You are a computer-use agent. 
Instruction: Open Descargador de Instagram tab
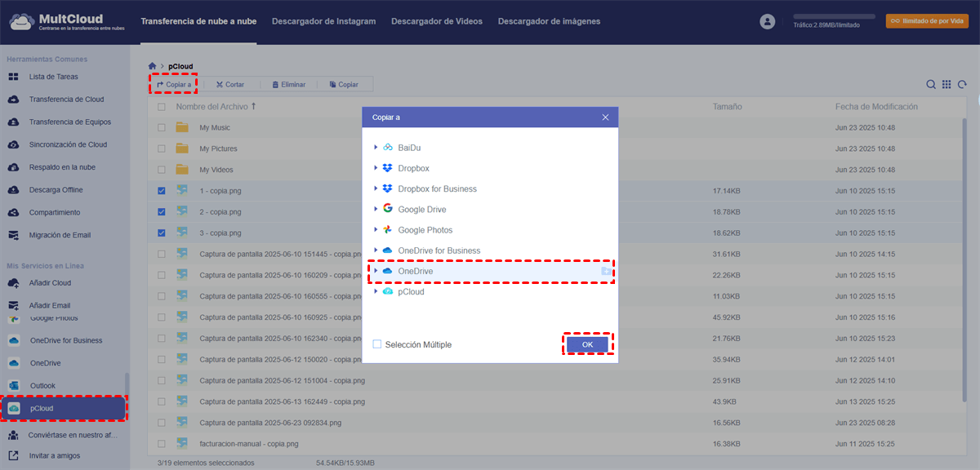[x=323, y=21]
